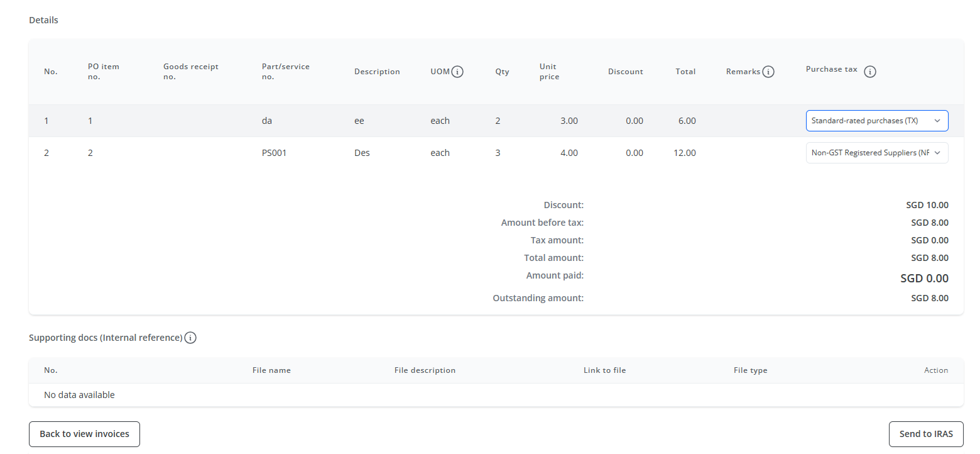Click the PO item no. column header
The width and height of the screenshot is (980, 454).
tap(103, 72)
